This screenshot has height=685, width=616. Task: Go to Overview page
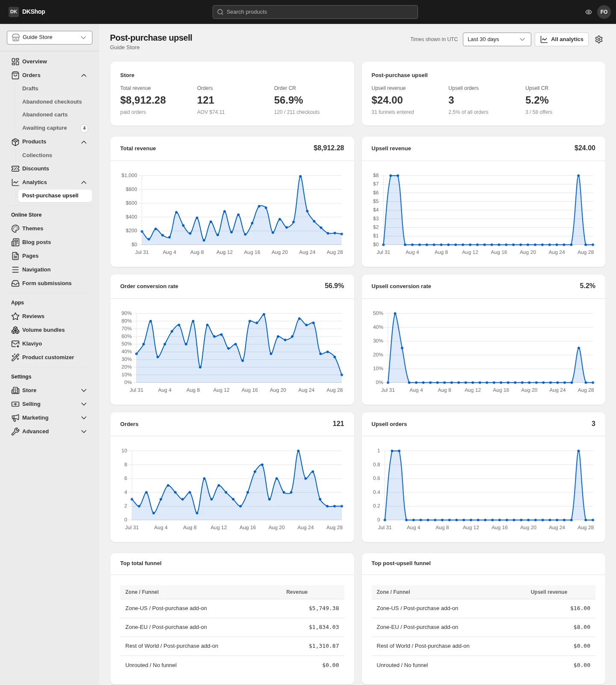(x=35, y=62)
